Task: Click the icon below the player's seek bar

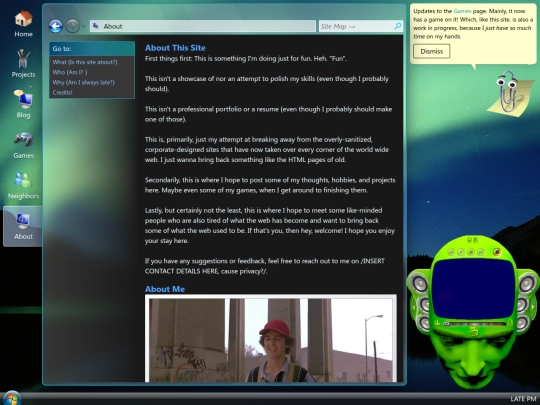Action: [474, 331]
